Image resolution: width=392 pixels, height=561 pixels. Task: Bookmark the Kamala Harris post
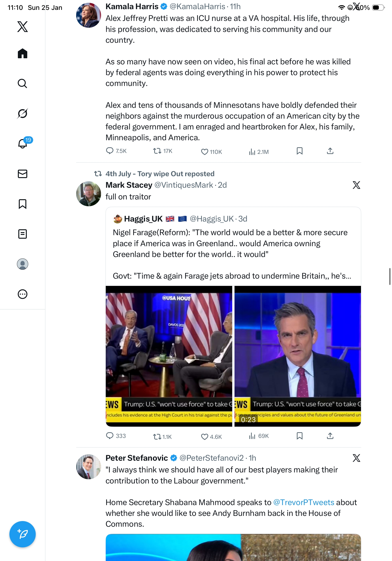pos(299,151)
